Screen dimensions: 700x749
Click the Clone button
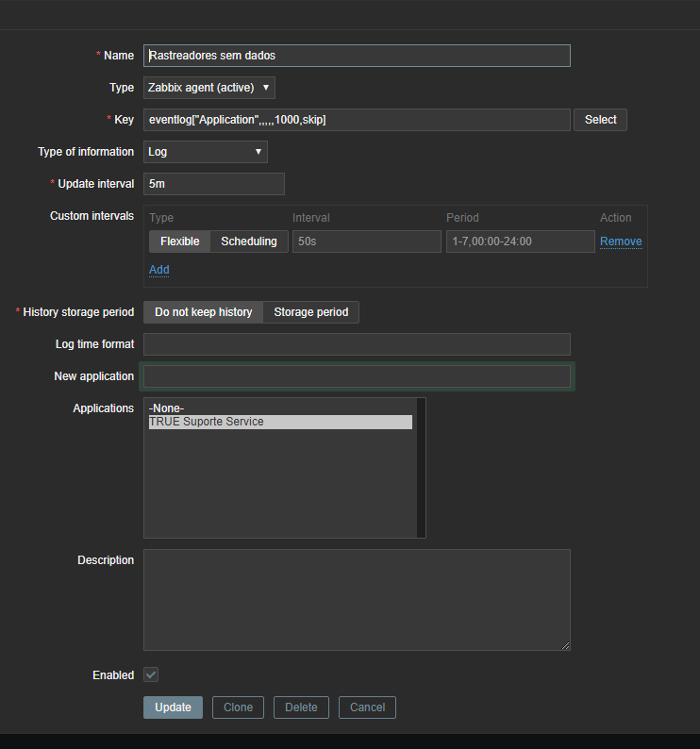point(238,707)
